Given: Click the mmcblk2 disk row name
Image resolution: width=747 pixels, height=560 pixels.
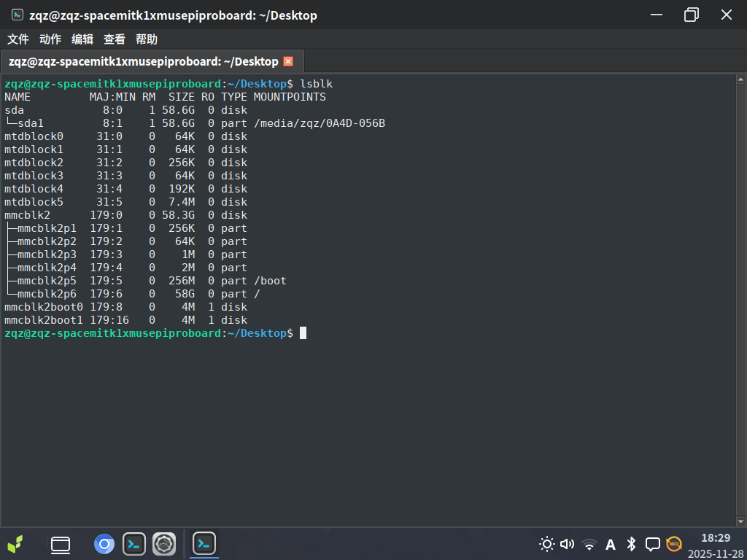Looking at the screenshot, I should click(x=27, y=215).
